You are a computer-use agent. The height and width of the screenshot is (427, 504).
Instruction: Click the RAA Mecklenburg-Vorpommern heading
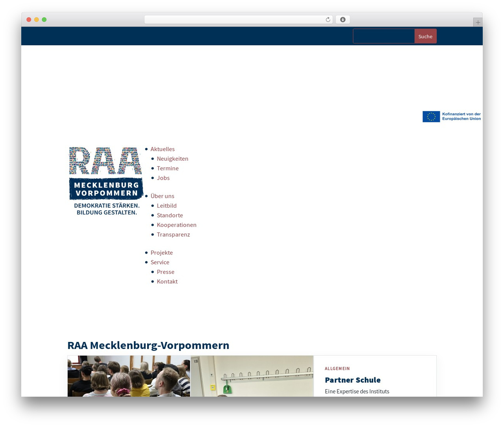click(148, 345)
